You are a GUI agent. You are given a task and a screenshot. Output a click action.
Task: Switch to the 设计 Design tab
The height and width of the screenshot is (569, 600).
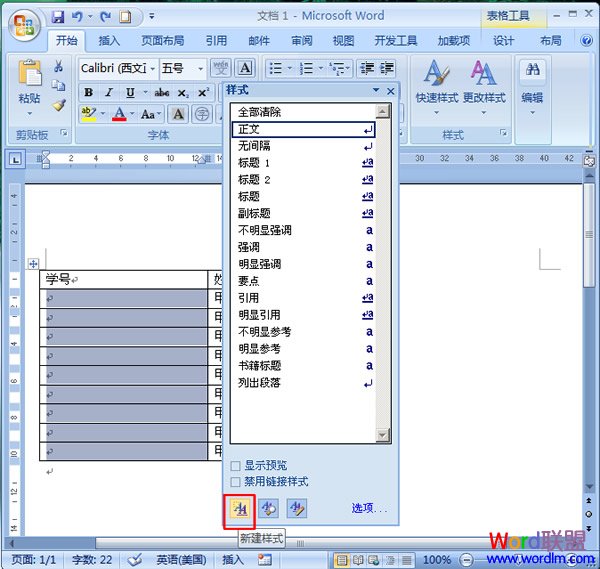pos(503,41)
